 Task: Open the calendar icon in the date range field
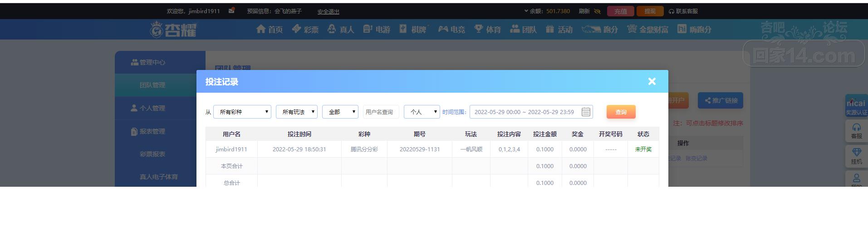tap(586, 112)
